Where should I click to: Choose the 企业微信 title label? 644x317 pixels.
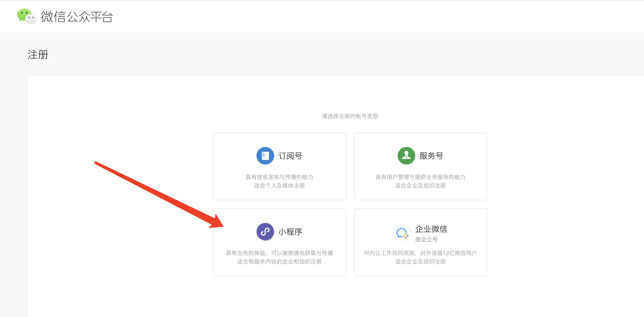tap(431, 229)
